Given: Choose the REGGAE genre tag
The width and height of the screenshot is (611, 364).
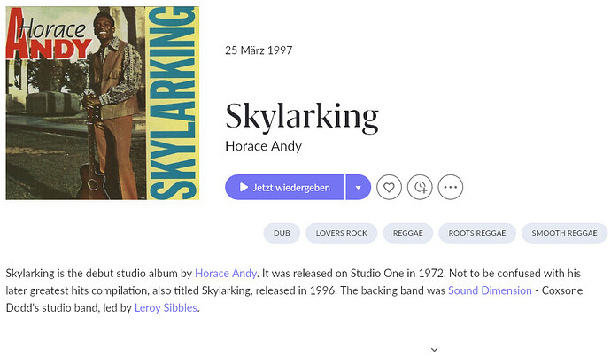Looking at the screenshot, I should click(407, 233).
